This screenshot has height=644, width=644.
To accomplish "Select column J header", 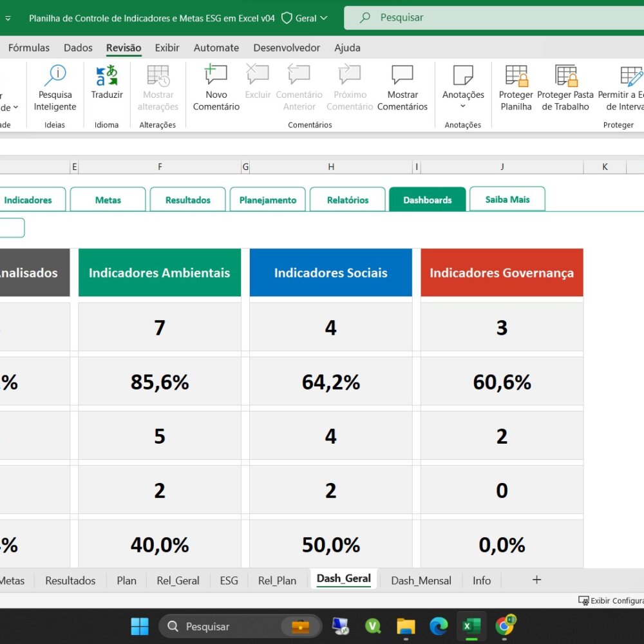I will point(502,167).
